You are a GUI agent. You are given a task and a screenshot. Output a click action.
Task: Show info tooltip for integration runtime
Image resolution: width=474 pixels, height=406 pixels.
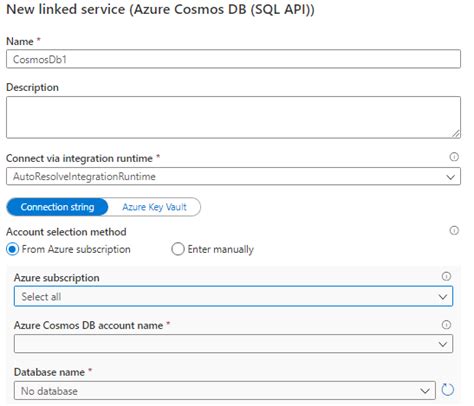click(454, 157)
